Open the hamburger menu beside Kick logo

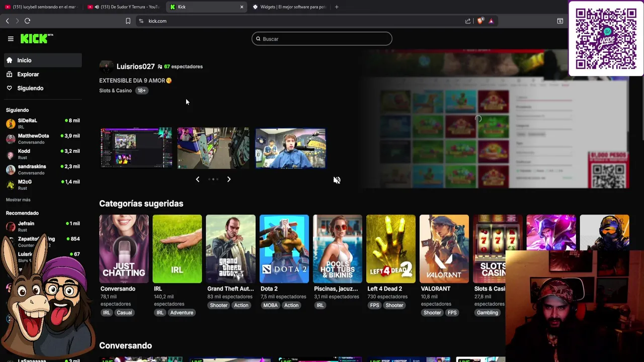click(x=11, y=39)
